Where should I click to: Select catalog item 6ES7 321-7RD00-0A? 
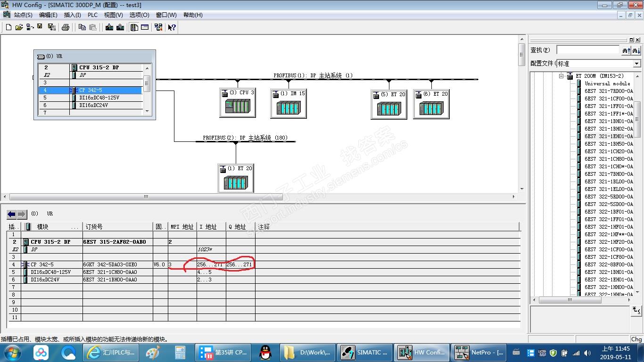(x=609, y=91)
